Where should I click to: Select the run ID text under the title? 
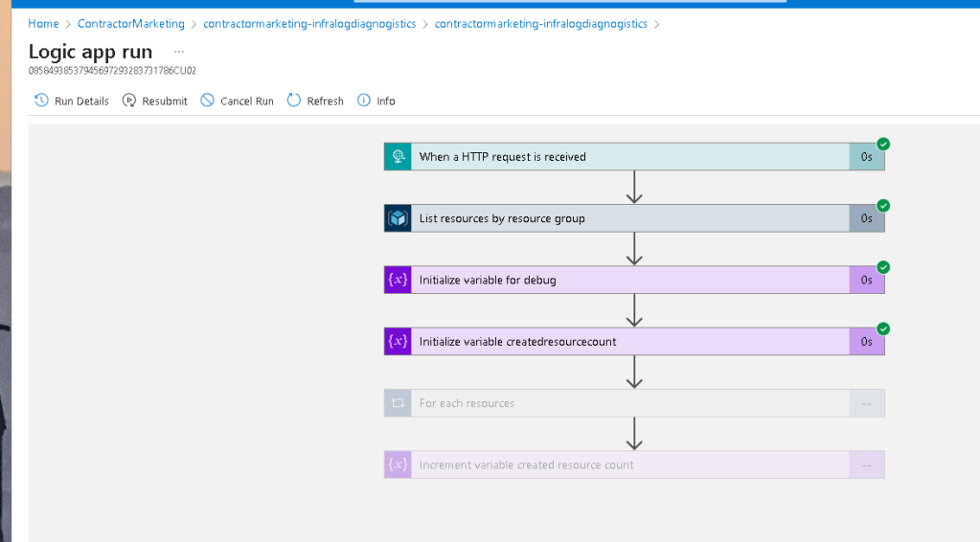click(112, 71)
